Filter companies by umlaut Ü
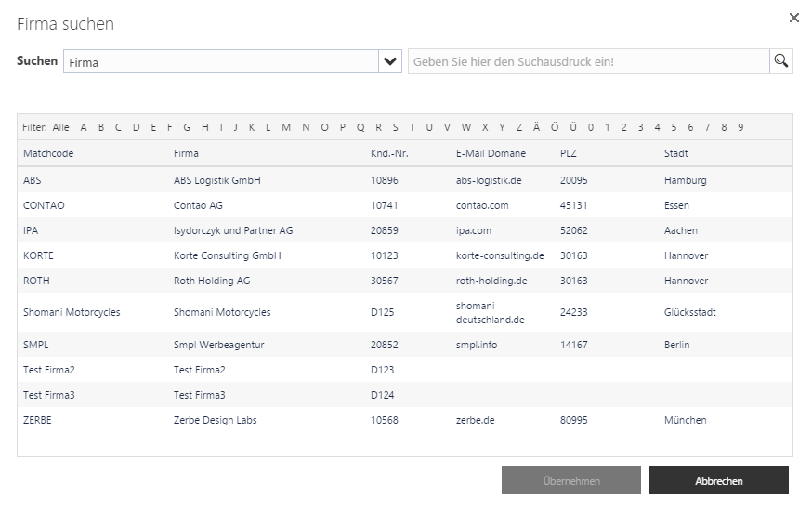812x523 pixels. (572, 127)
